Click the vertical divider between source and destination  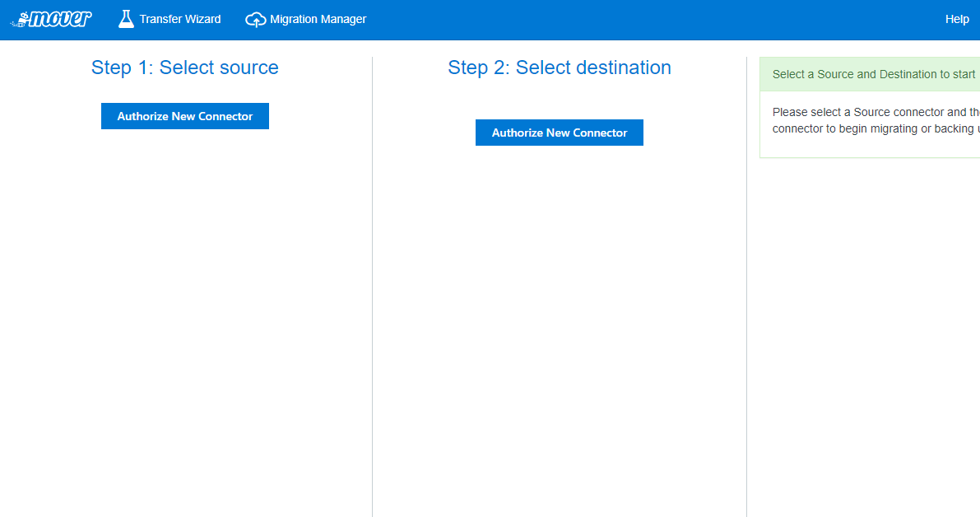click(x=373, y=288)
